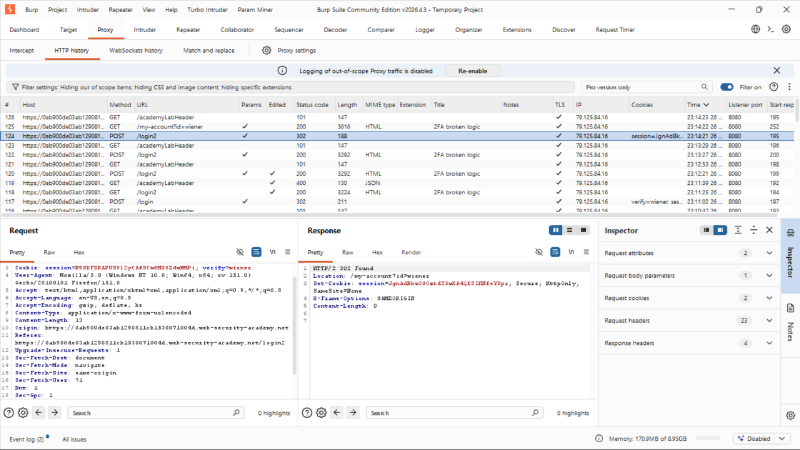Click the filter funnel icon
800x450 pixels.
tap(15, 87)
